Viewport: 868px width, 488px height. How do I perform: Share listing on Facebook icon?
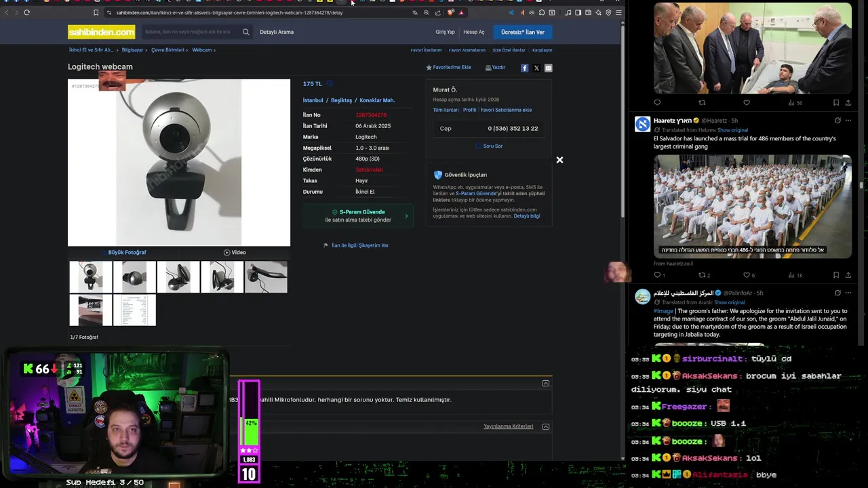click(524, 68)
